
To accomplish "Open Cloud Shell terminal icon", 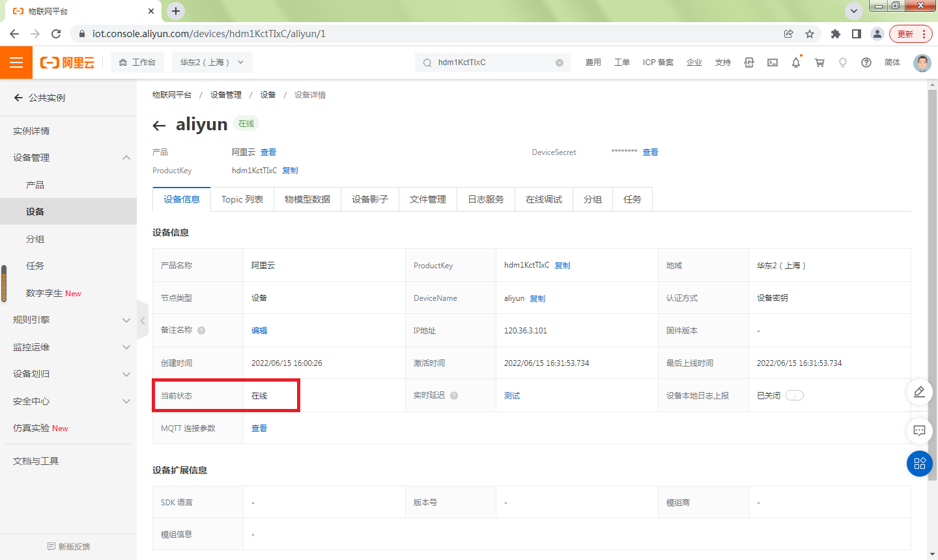I will (x=773, y=63).
